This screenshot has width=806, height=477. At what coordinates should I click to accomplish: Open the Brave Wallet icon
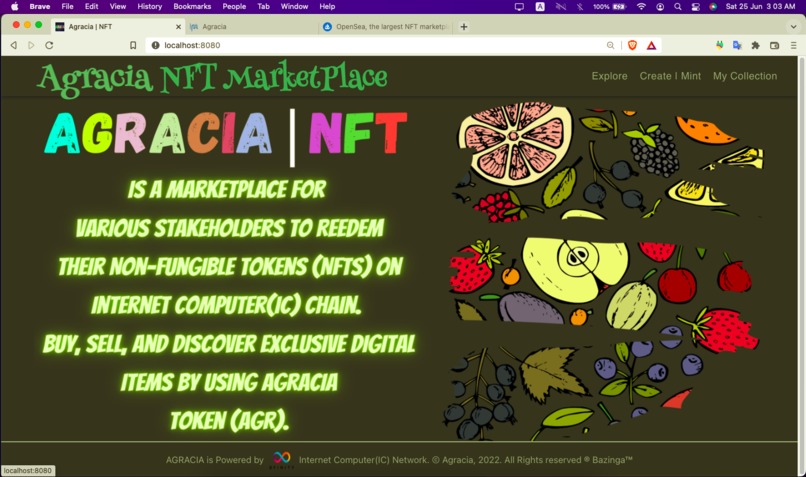coord(775,45)
